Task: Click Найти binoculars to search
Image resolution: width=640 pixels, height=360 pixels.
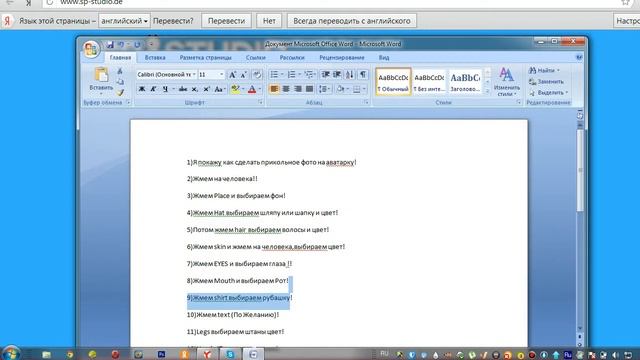Action: point(544,70)
